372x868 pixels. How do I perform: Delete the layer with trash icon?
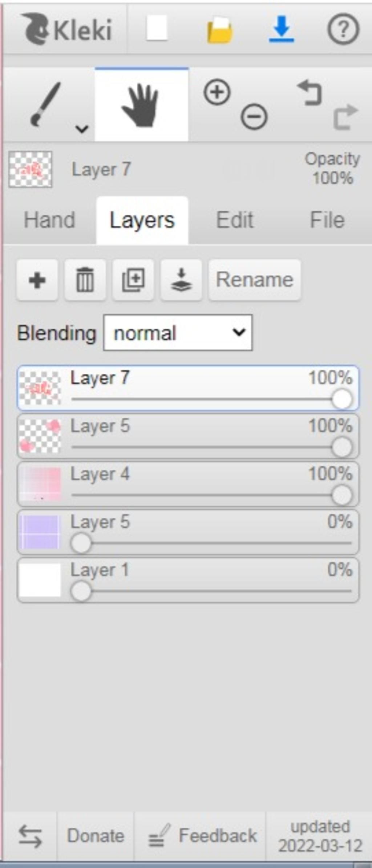click(85, 280)
